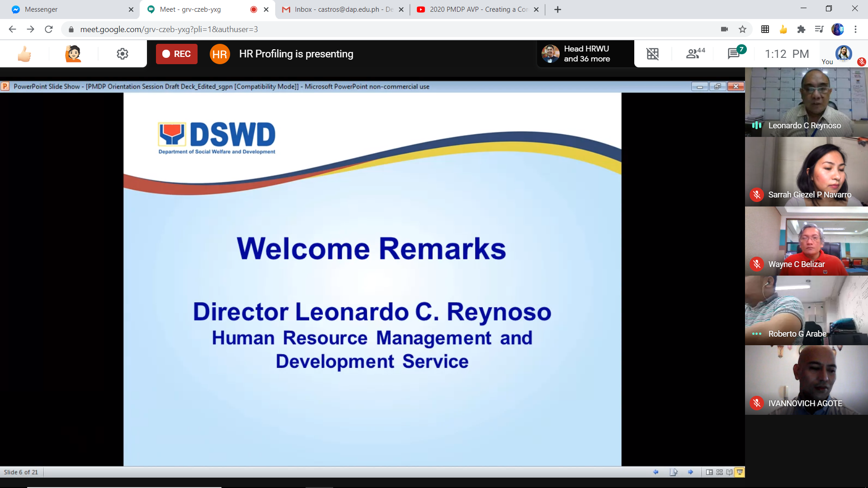The width and height of the screenshot is (868, 488).
Task: Go to previous slide in PowerPoint bar
Action: pos(656,472)
